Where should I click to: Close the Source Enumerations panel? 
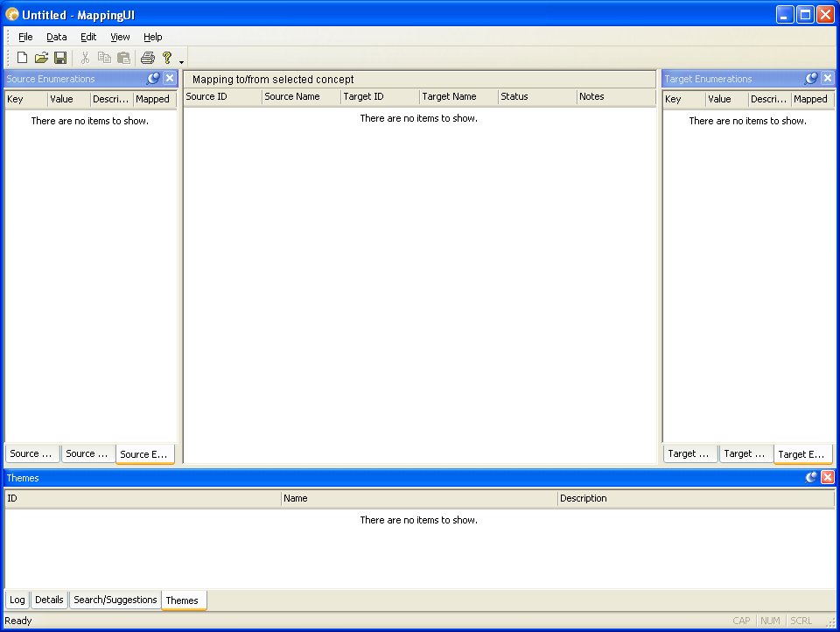(170, 78)
